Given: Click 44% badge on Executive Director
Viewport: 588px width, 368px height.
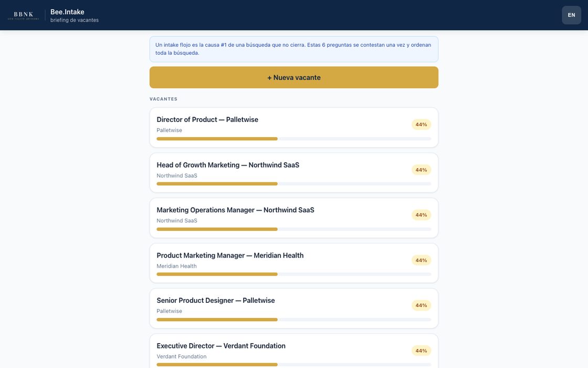Looking at the screenshot, I should coord(421,351).
